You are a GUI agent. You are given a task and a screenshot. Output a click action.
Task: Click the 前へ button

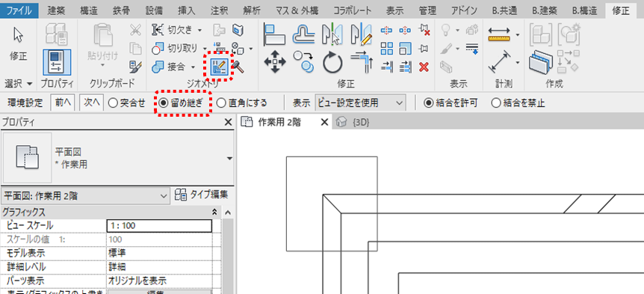63,102
